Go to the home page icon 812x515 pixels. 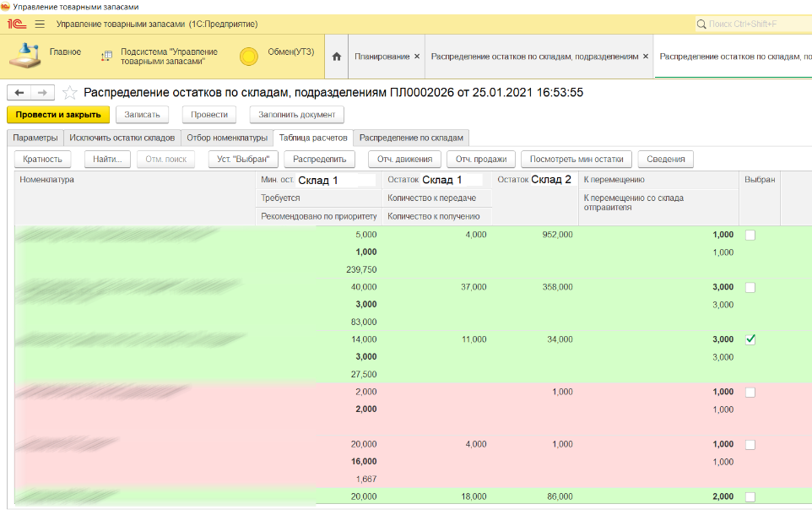click(337, 57)
